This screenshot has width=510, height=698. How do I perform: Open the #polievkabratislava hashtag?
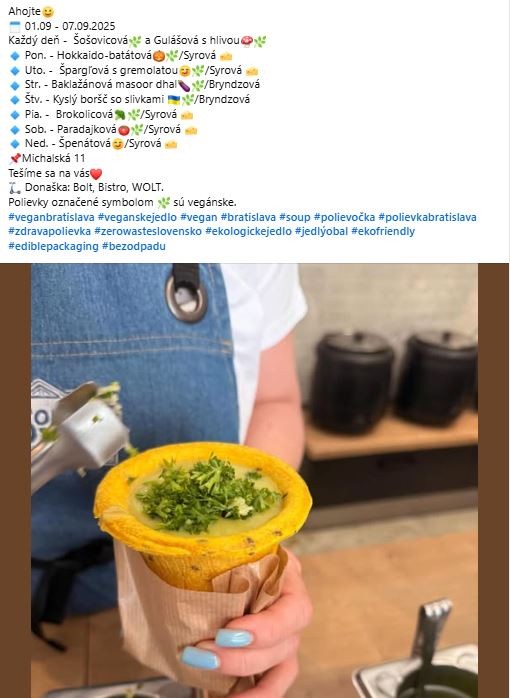click(427, 217)
